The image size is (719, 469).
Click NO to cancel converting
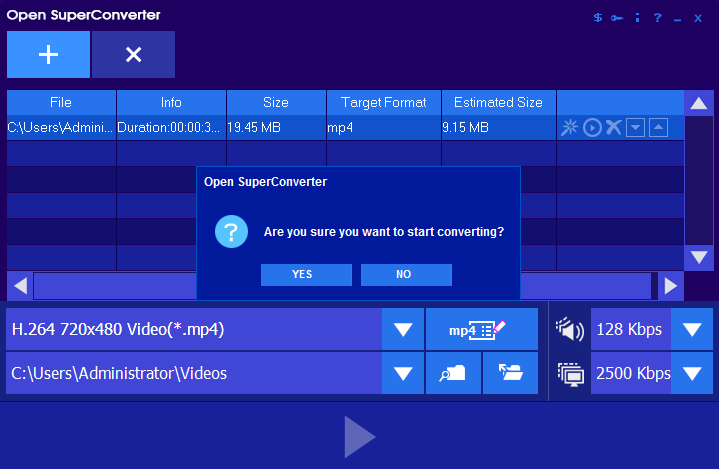[x=404, y=274]
